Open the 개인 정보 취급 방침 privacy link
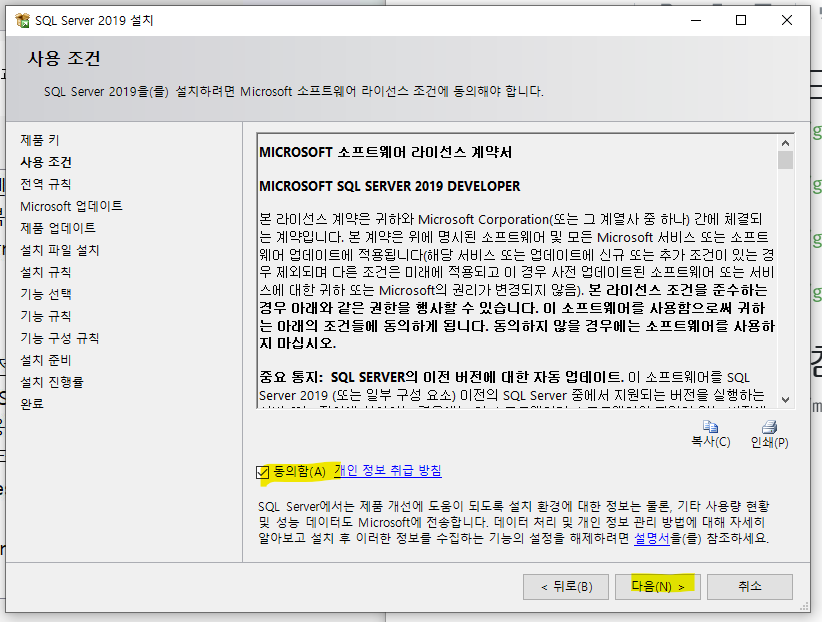The image size is (822, 622). click(x=388, y=470)
